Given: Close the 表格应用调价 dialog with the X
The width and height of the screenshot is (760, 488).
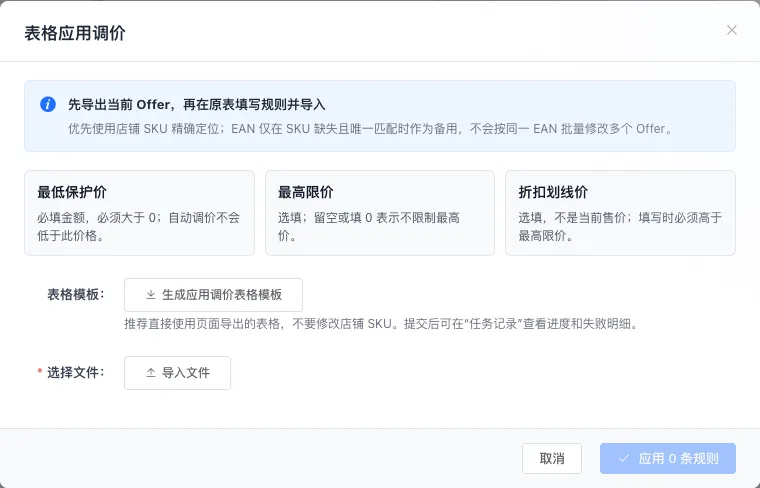Looking at the screenshot, I should coord(731,30).
